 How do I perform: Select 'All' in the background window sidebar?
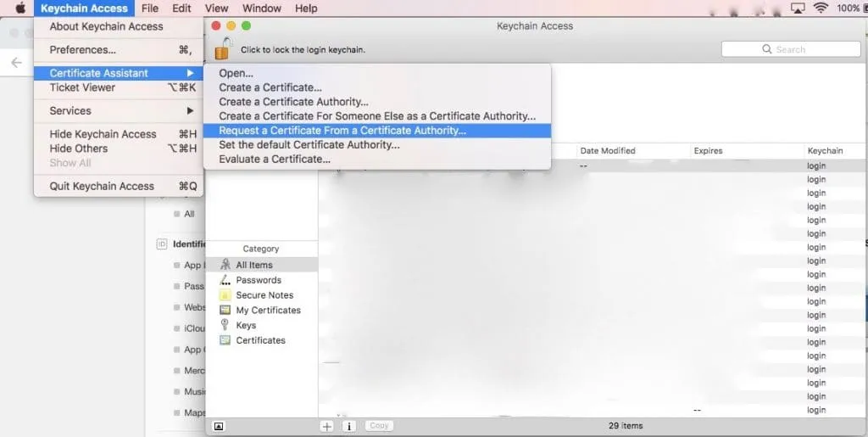[x=189, y=214]
